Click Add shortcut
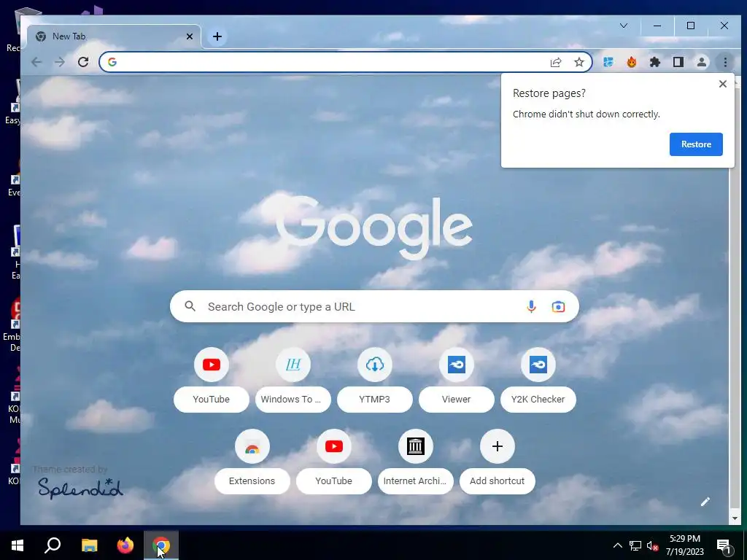 (498, 463)
